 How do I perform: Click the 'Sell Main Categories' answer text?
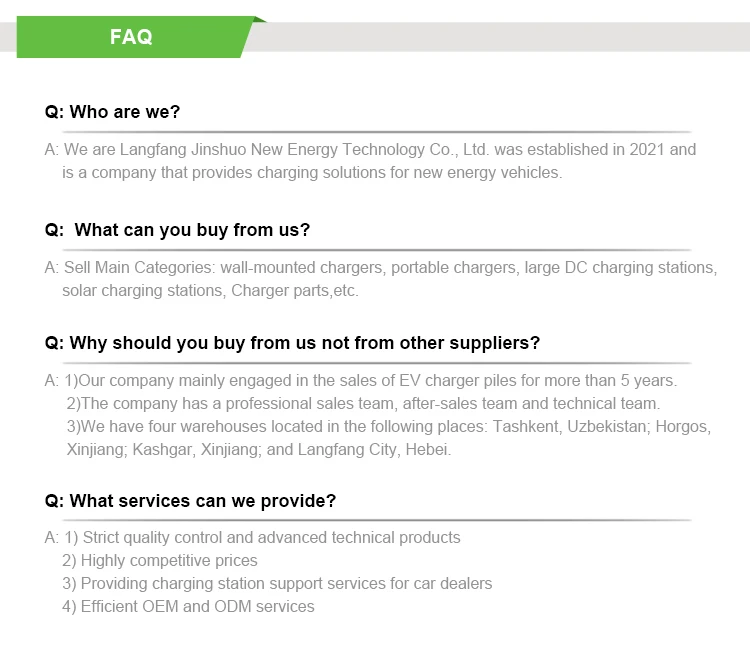tap(381, 267)
